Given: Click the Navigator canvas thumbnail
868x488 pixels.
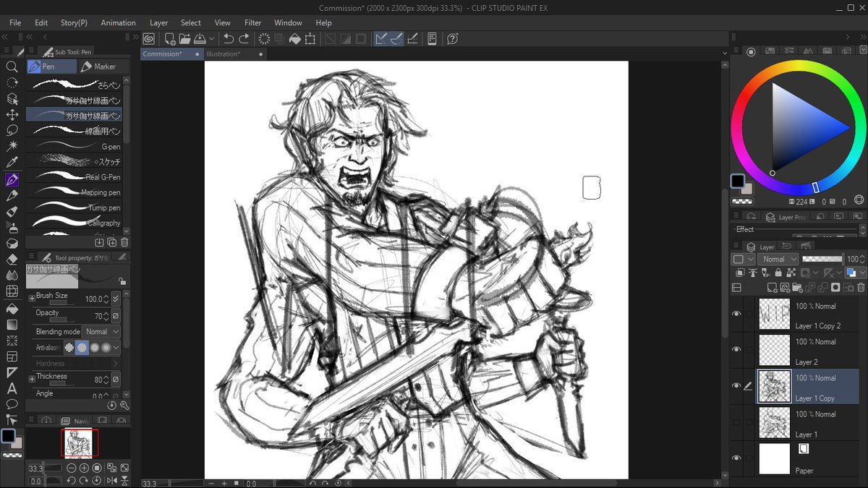Looking at the screenshot, I should 78,442.
